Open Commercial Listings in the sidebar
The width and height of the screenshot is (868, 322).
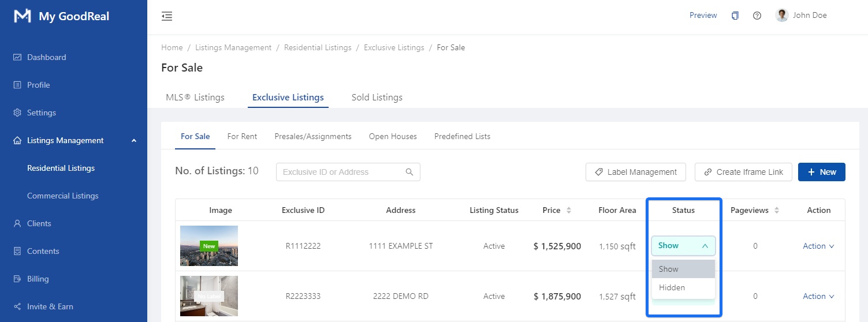pos(62,196)
